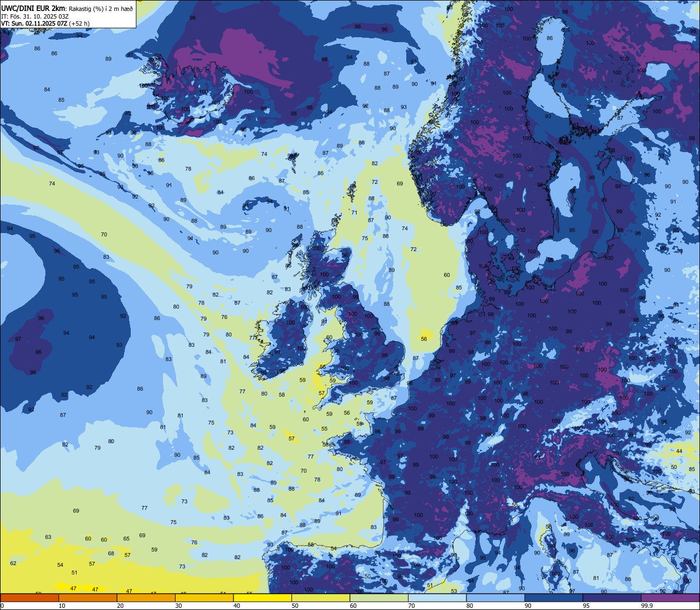Click the legend tick label 30
700x610 pixels.
(178, 606)
